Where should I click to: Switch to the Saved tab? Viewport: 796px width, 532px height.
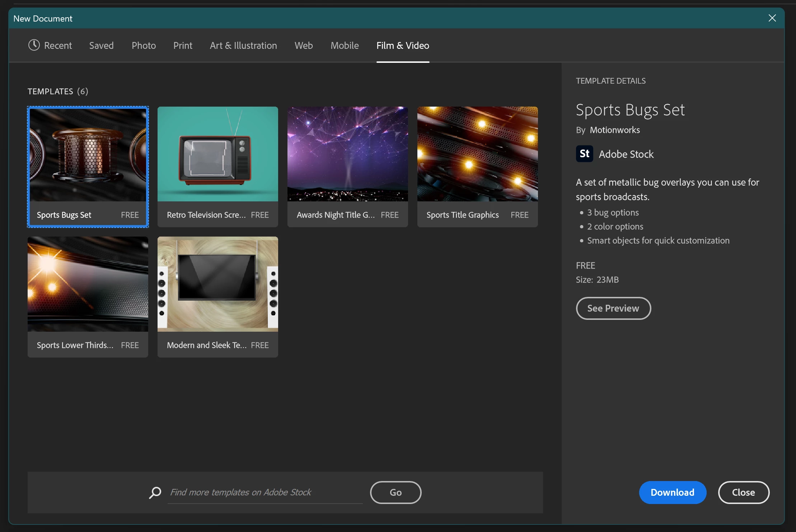101,46
